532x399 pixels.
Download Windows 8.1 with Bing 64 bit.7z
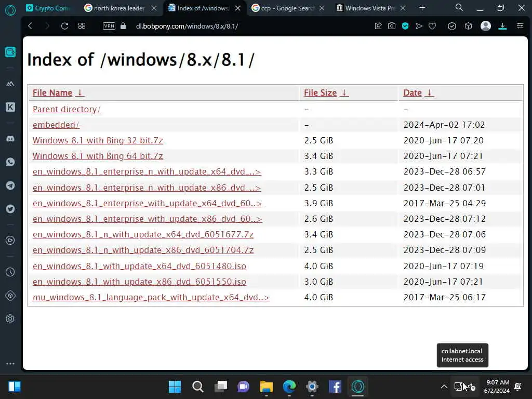point(98,156)
